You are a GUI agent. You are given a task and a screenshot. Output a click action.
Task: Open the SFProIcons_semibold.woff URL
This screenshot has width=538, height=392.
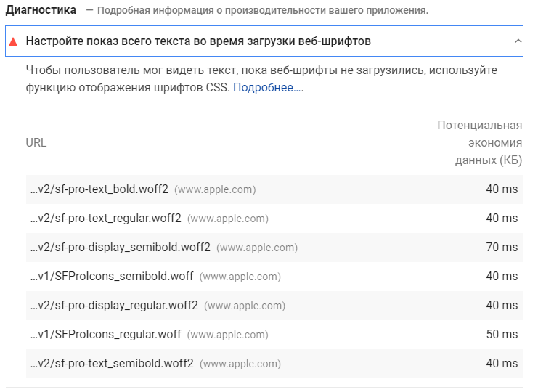tap(112, 277)
